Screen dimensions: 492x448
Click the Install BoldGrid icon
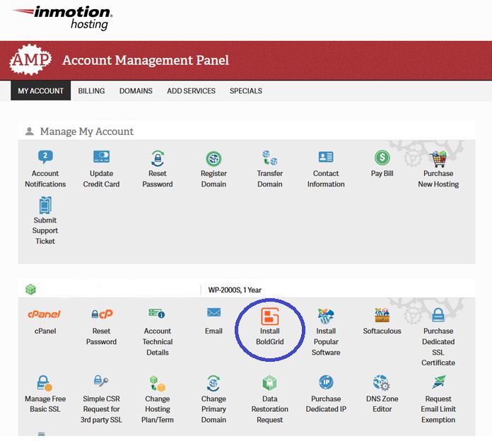(x=269, y=317)
